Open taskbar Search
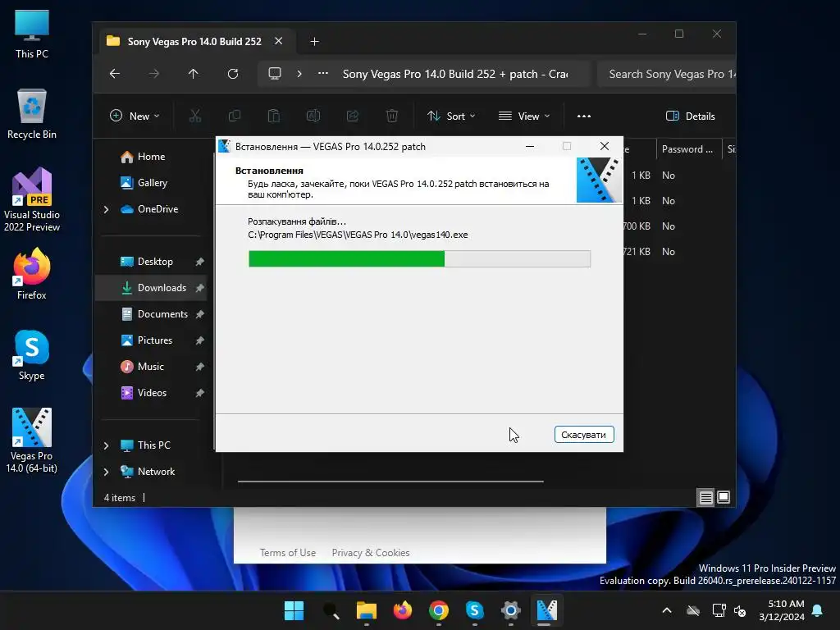840x630 pixels. tap(331, 610)
